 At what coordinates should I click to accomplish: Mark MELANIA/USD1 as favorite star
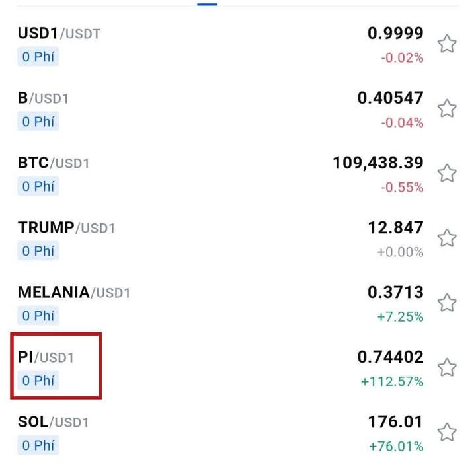[x=448, y=303]
